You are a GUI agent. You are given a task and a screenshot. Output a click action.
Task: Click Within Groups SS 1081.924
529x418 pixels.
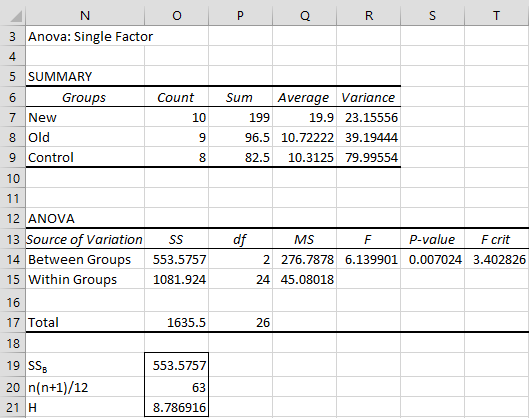(x=176, y=279)
